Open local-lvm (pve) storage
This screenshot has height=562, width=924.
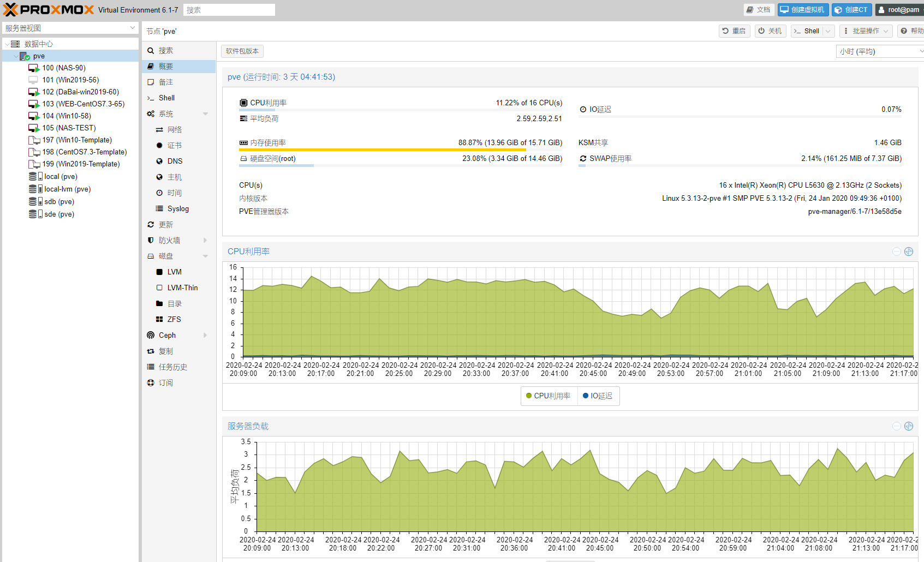[x=67, y=189]
